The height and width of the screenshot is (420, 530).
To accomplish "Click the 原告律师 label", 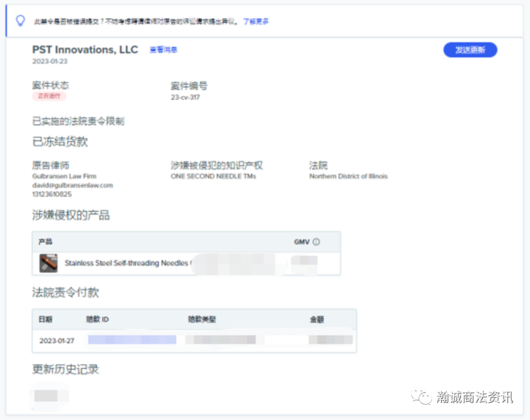I will 51,166.
